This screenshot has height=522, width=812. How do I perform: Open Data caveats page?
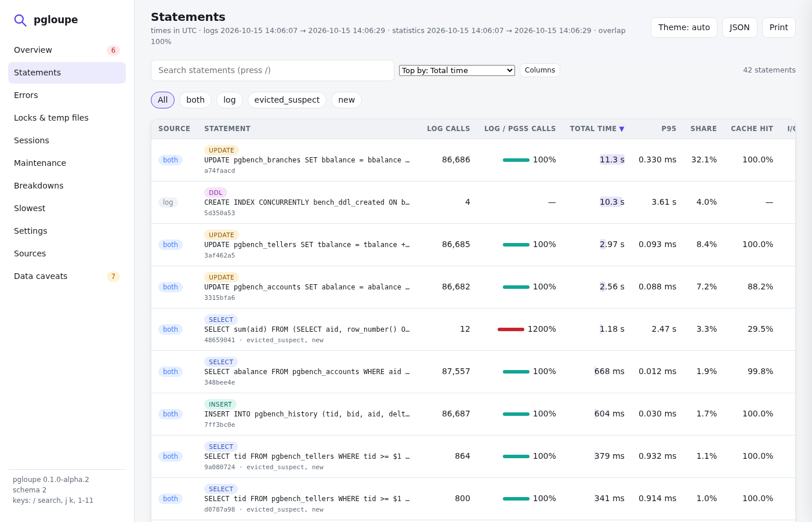[67, 276]
